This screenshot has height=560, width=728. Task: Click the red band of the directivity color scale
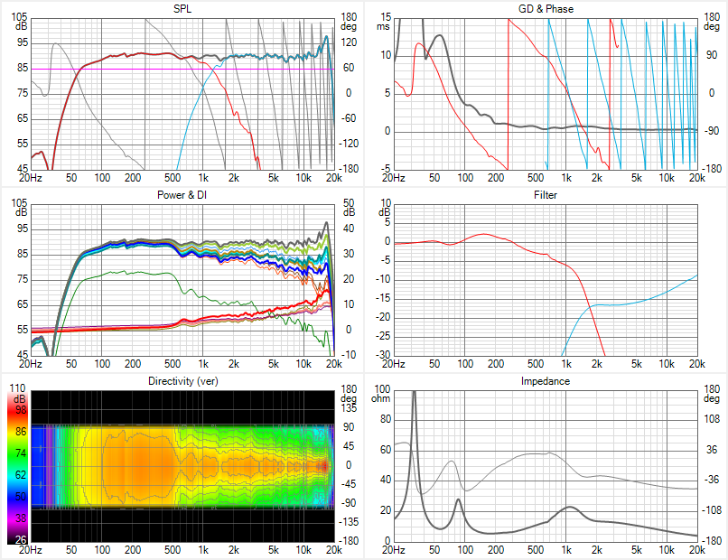tap(15, 411)
